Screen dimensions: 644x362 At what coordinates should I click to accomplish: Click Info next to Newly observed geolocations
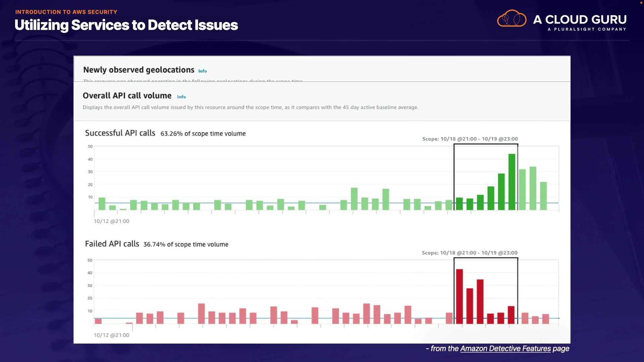pyautogui.click(x=202, y=71)
